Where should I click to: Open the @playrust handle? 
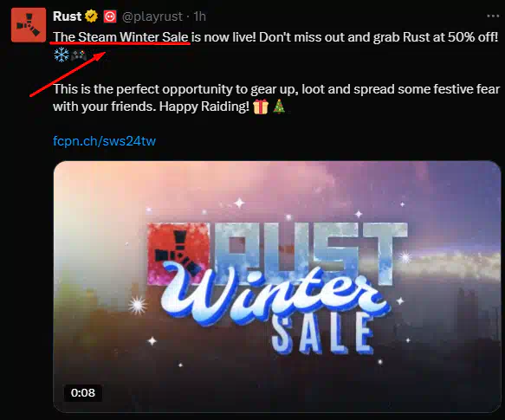152,16
